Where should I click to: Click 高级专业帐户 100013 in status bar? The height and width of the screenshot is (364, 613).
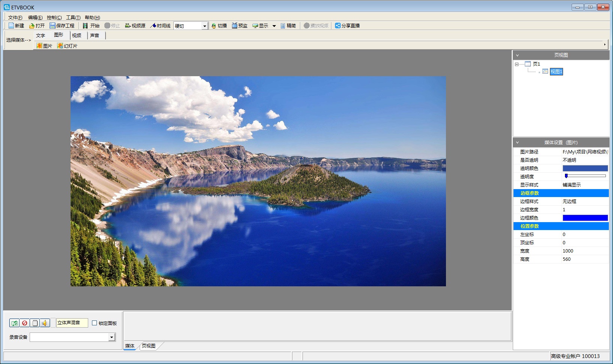point(575,356)
